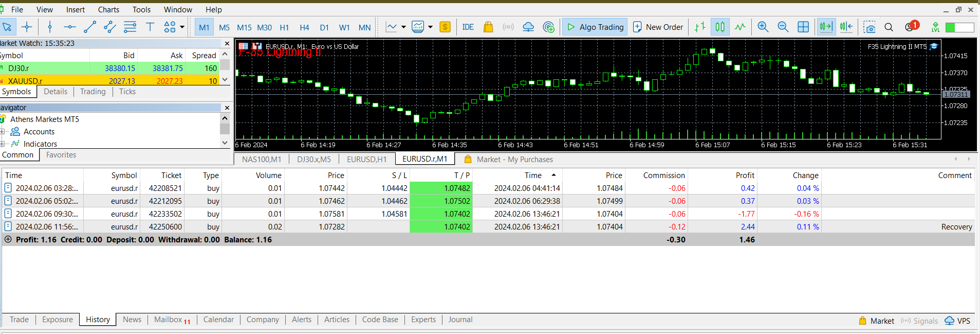980x334 pixels.
Task: Expand the balance summary row
Action: tap(8, 239)
